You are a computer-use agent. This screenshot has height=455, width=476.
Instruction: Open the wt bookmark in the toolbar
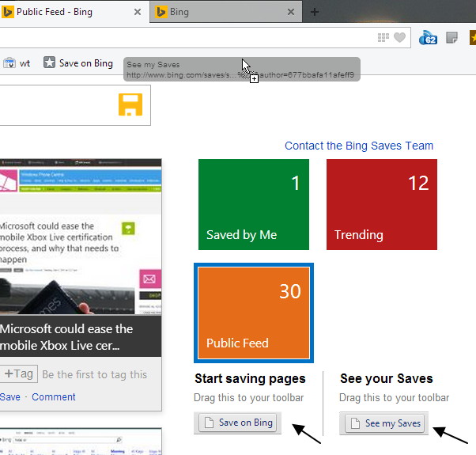[17, 63]
